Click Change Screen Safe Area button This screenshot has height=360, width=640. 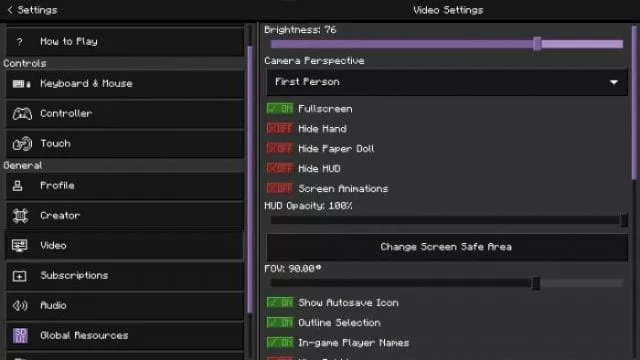[x=447, y=247]
